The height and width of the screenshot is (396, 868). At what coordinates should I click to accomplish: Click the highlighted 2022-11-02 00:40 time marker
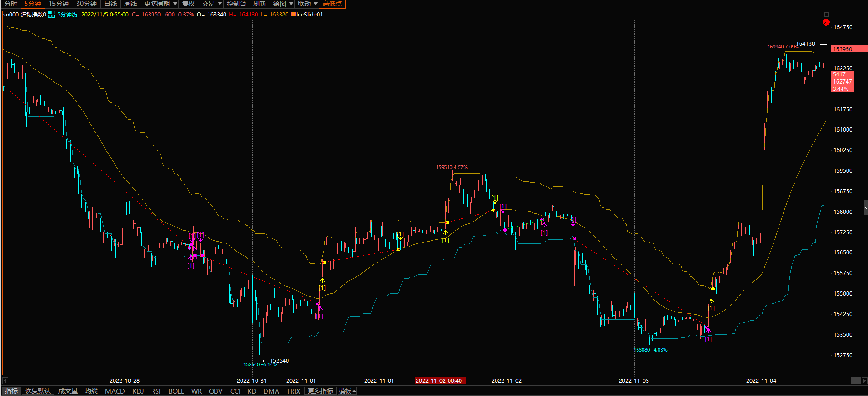click(x=439, y=380)
